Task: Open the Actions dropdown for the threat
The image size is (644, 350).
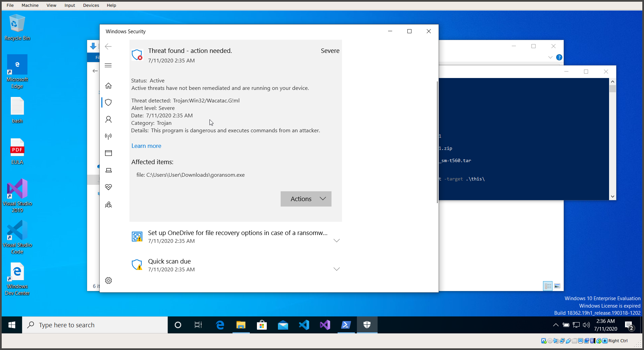Action: click(x=306, y=199)
